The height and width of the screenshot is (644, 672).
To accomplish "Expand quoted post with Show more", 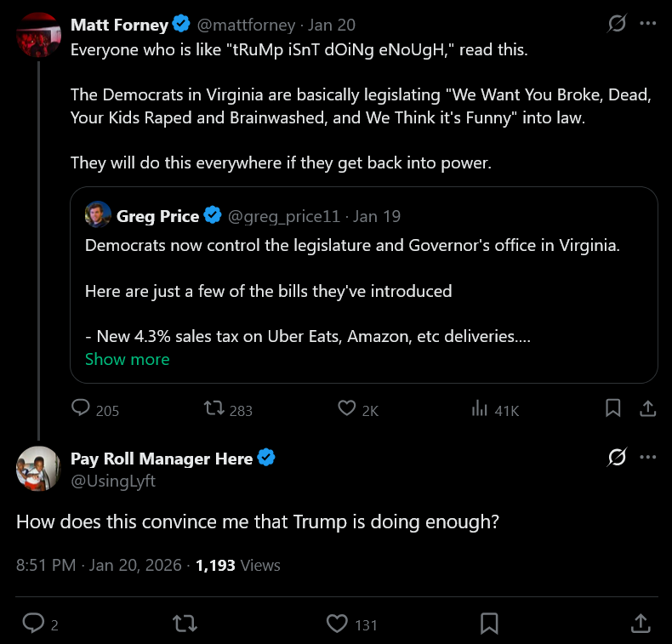I will pyautogui.click(x=128, y=359).
